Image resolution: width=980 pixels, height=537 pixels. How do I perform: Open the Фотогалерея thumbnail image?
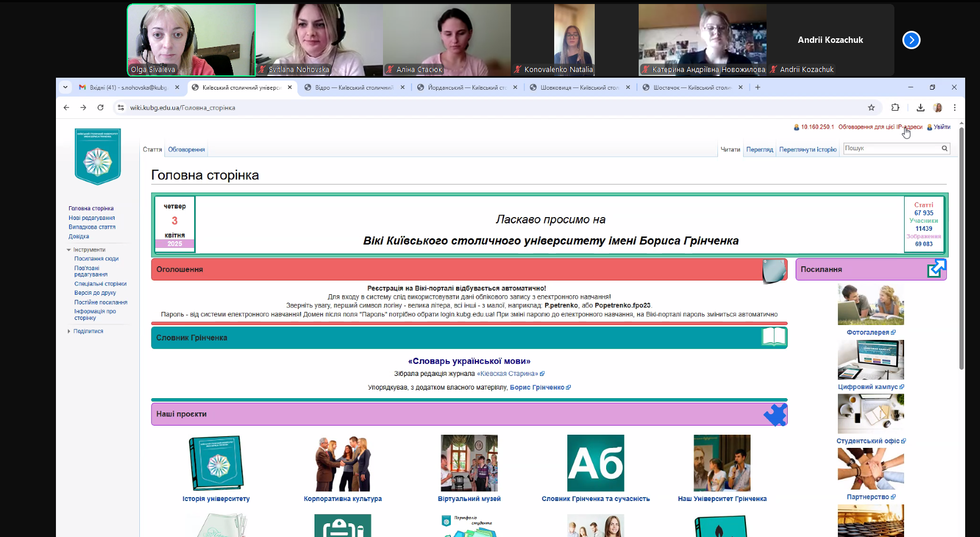871,304
